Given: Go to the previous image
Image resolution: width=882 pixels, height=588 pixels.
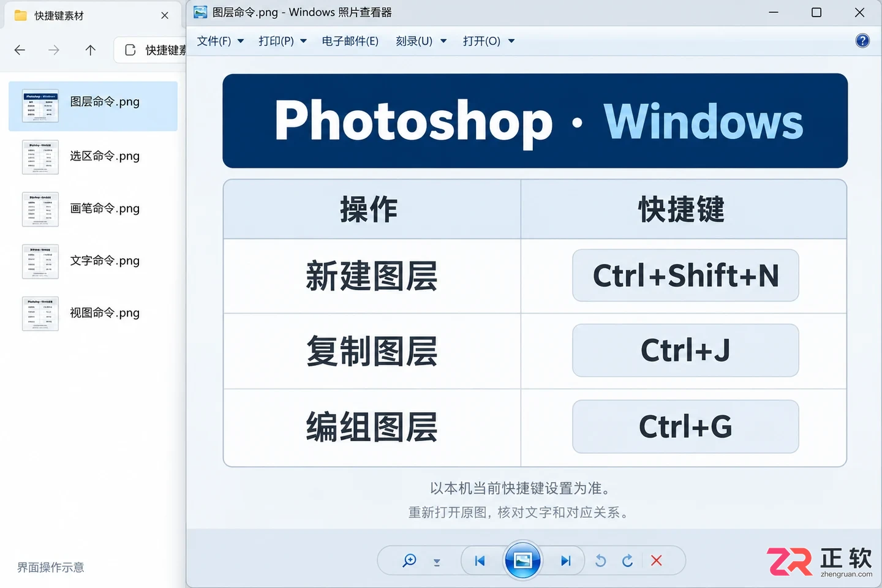Looking at the screenshot, I should [x=480, y=560].
